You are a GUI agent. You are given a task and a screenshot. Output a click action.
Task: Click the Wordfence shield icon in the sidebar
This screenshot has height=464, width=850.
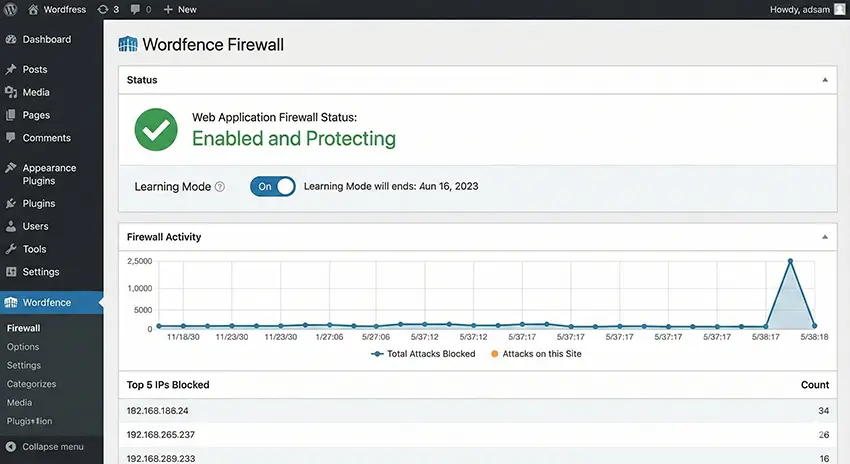point(11,302)
